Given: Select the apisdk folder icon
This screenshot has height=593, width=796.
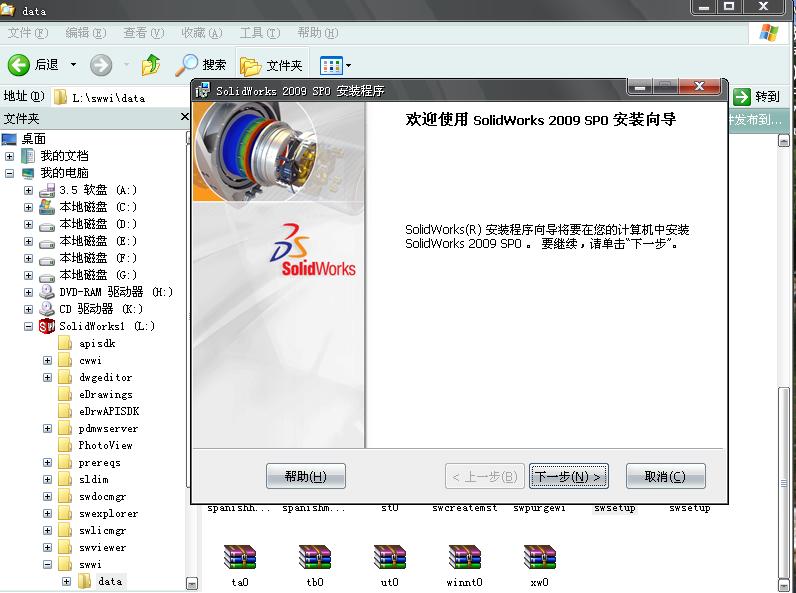Looking at the screenshot, I should (x=65, y=343).
